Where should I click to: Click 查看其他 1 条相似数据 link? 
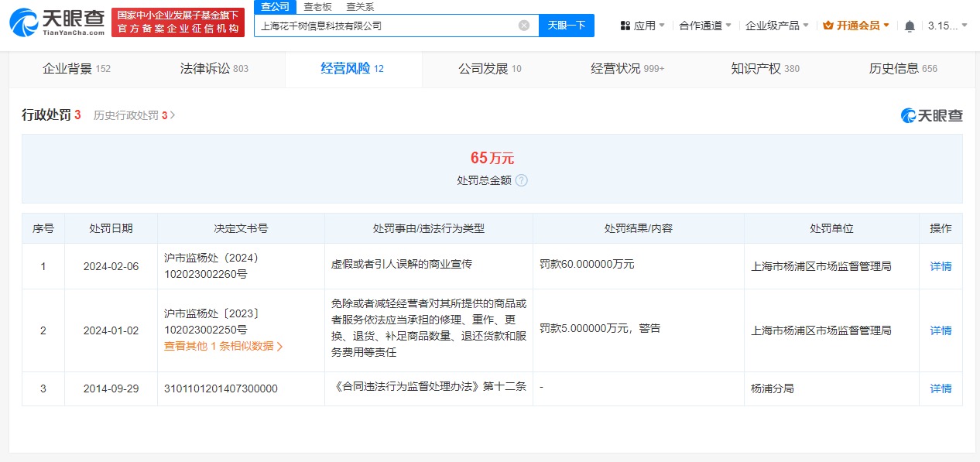tap(224, 347)
